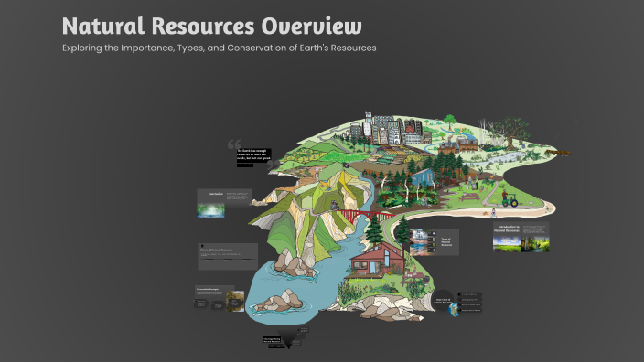Click the green meadow photo in Introduction card
The height and width of the screenshot is (362, 644).
pos(507,243)
